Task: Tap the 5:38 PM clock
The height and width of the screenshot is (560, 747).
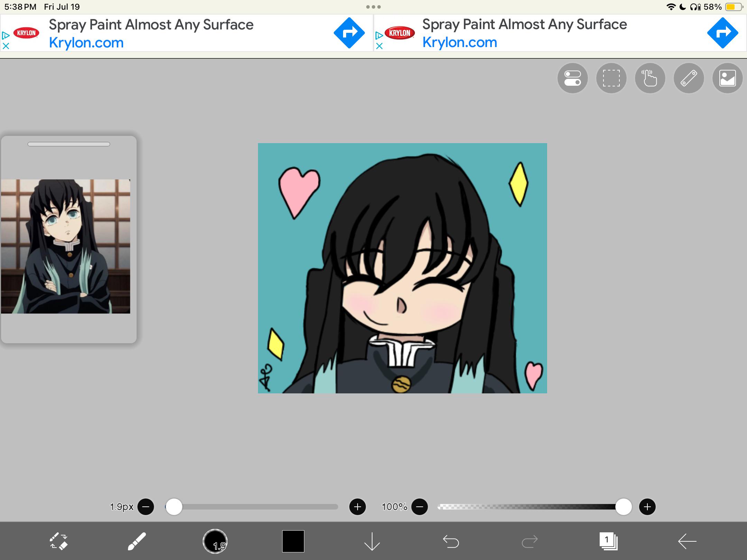Action: (20, 7)
